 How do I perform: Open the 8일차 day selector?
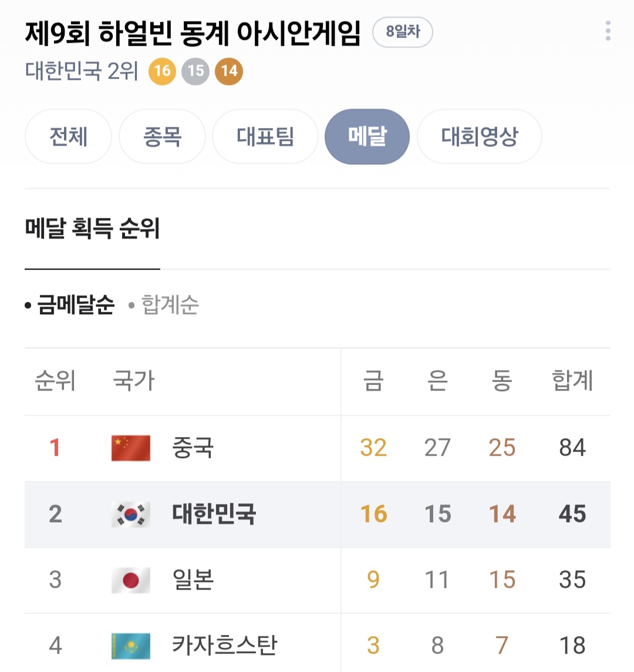pos(403,32)
